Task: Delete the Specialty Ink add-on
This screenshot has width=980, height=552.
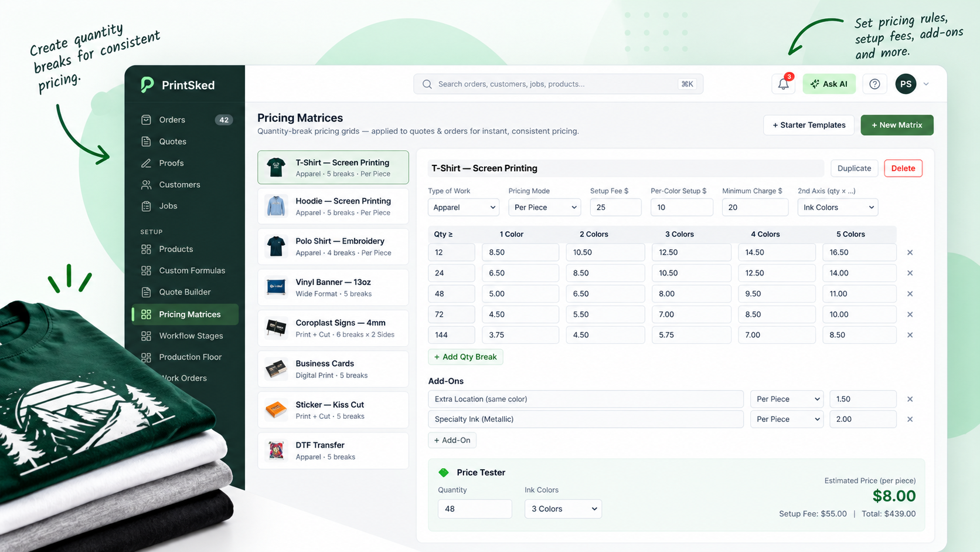Action: point(910,419)
